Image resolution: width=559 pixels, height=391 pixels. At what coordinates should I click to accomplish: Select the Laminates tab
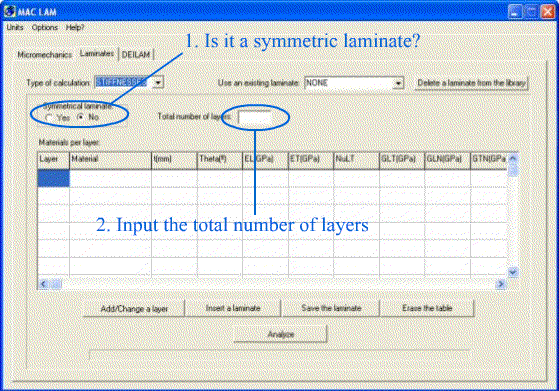coord(97,54)
